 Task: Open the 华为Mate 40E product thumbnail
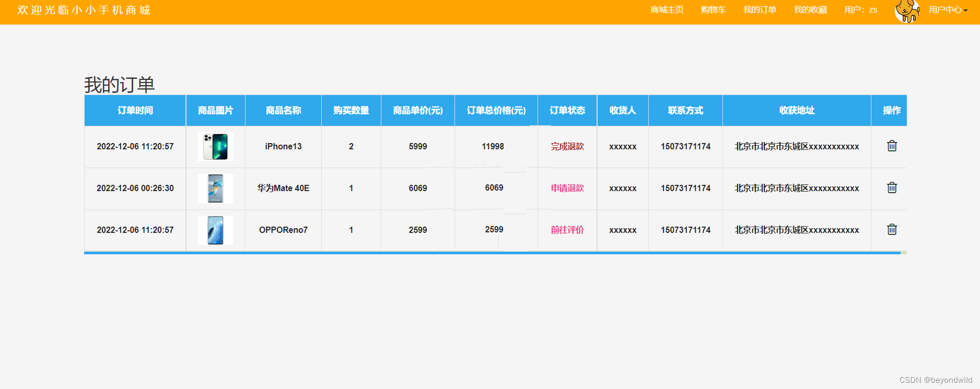(x=215, y=188)
